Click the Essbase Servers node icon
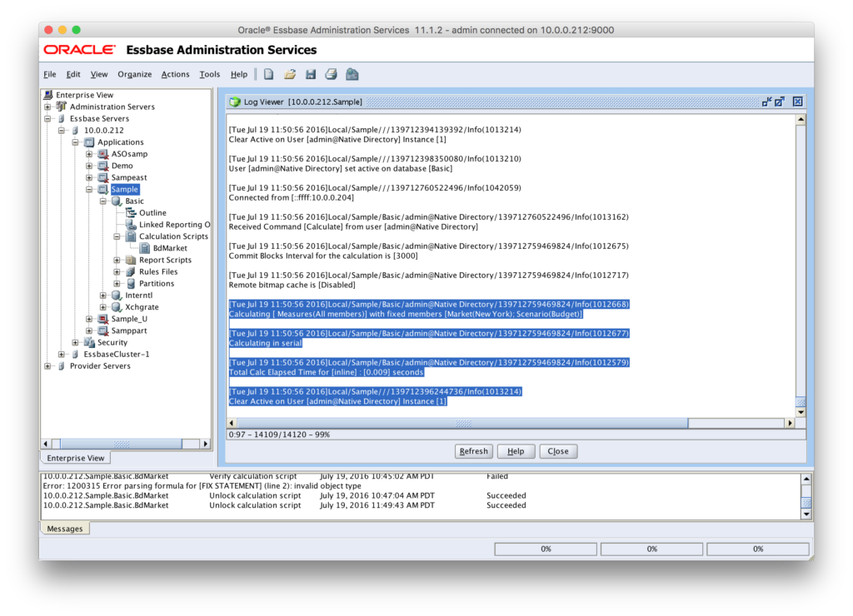This screenshot has width=853, height=616. point(62,118)
